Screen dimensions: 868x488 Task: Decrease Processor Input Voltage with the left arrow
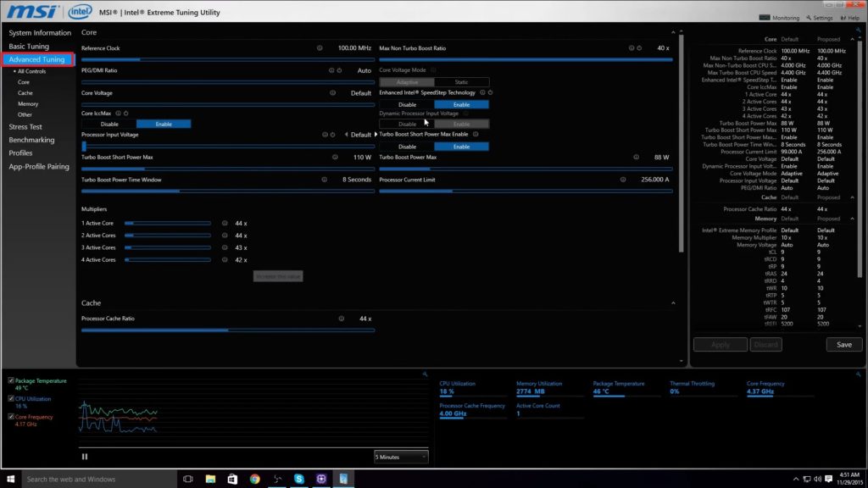tap(347, 135)
